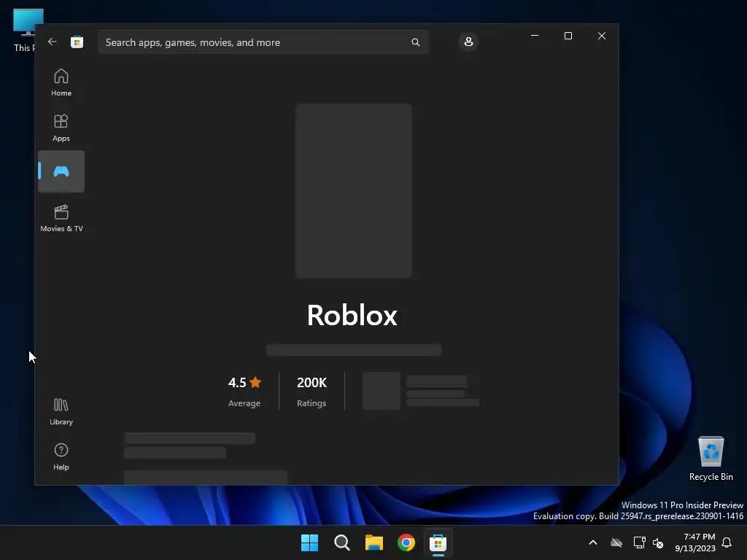Click the Roblox app image placeholder
Screen dimensions: 747x560
tap(353, 191)
